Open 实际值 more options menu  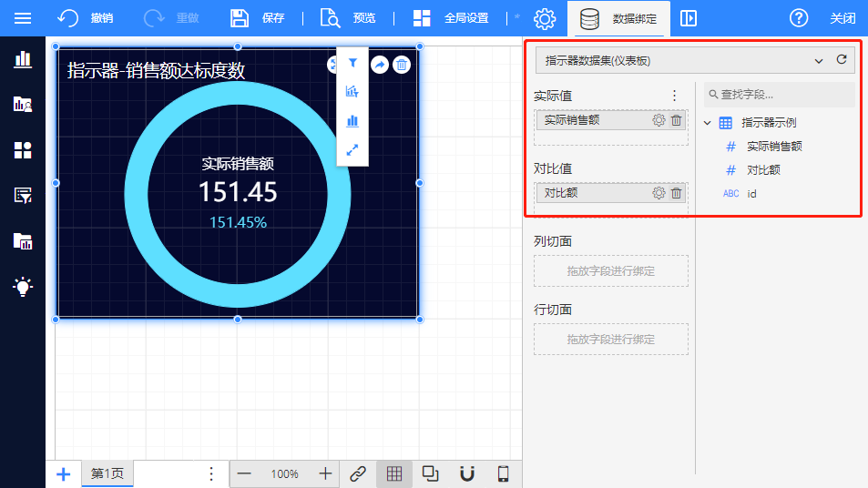[674, 96]
